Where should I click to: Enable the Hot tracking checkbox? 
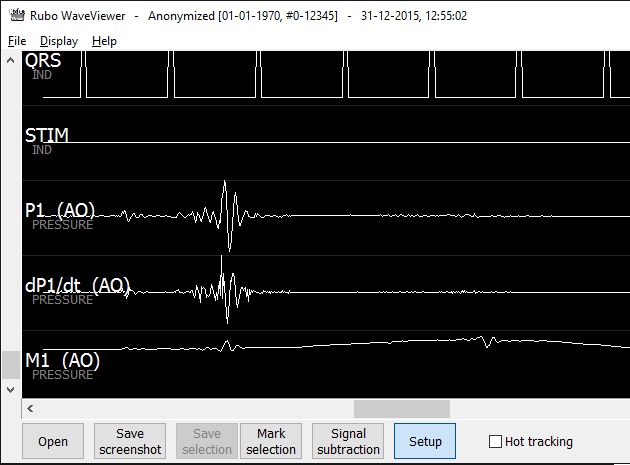(495, 441)
